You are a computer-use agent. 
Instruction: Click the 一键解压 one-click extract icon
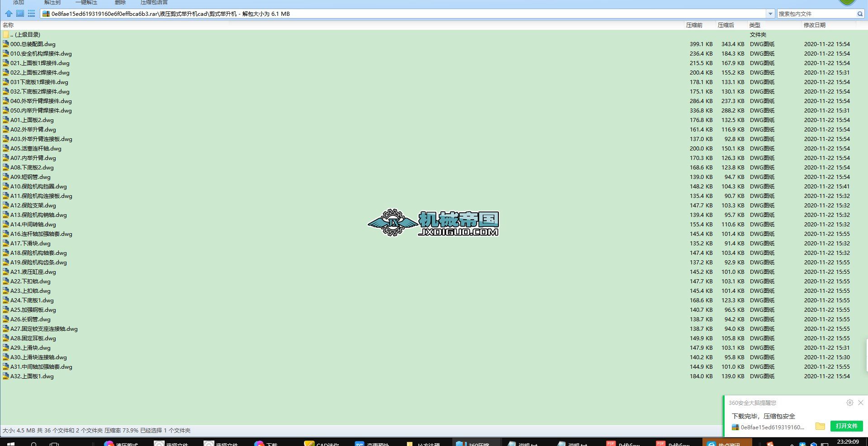pos(87,2)
